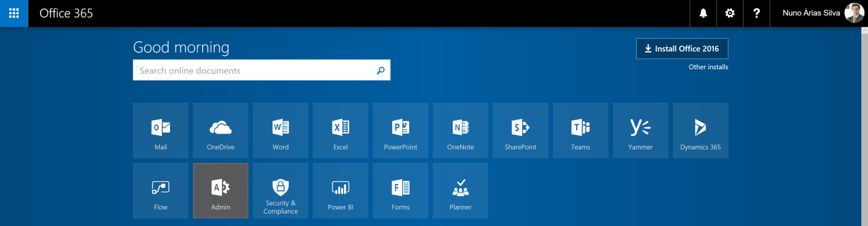Open the PowerPoint tile

pos(401,131)
